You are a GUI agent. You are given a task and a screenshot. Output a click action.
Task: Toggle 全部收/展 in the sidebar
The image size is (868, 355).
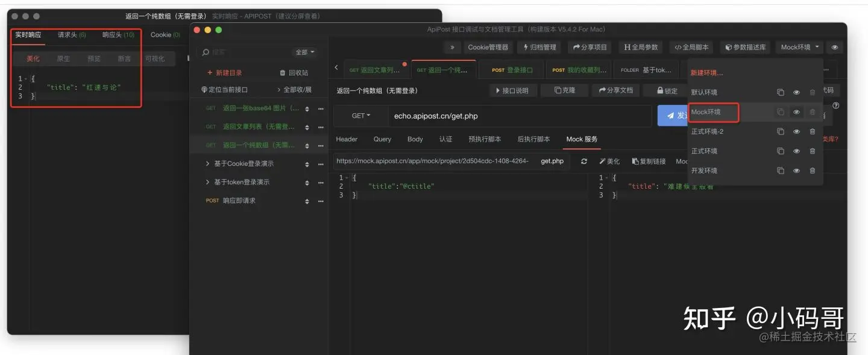pyautogui.click(x=294, y=90)
